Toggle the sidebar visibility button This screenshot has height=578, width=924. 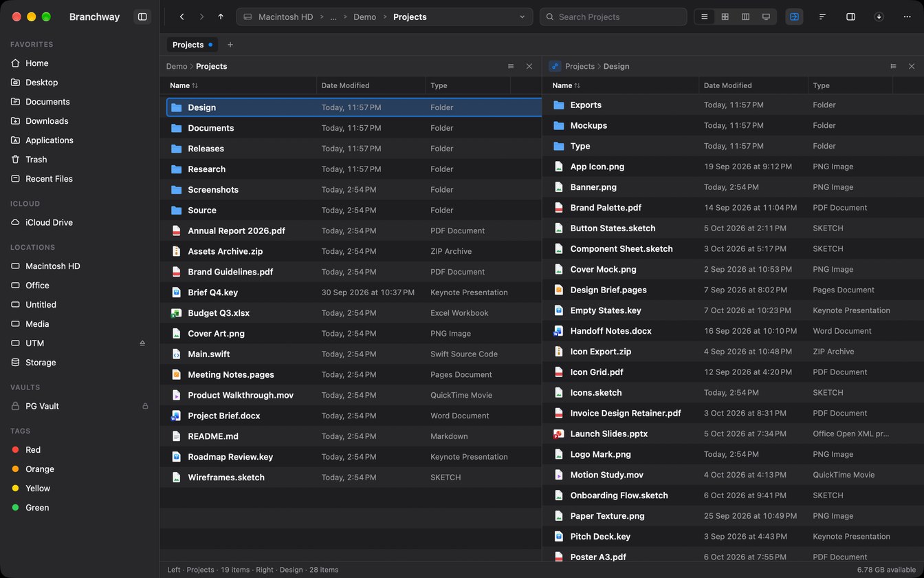pyautogui.click(x=142, y=17)
